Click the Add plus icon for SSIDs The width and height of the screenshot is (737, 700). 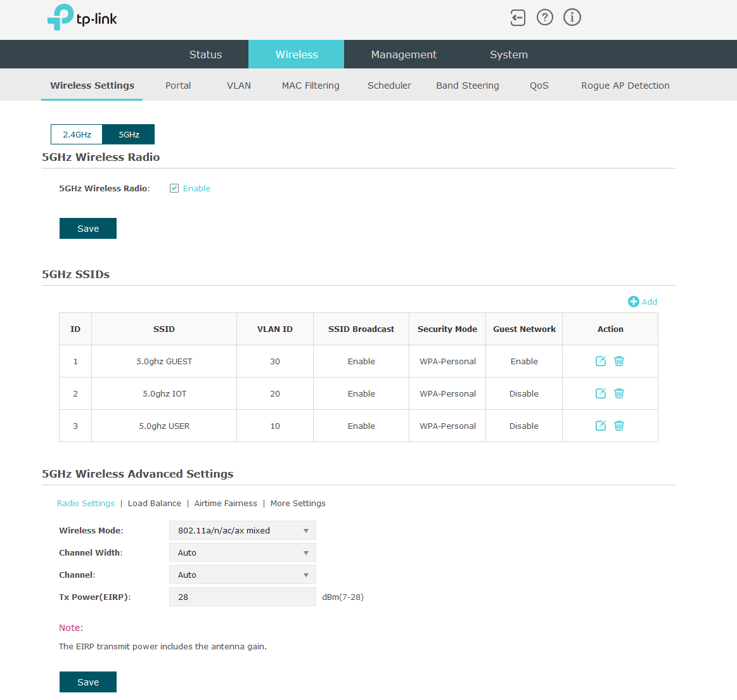pos(633,302)
